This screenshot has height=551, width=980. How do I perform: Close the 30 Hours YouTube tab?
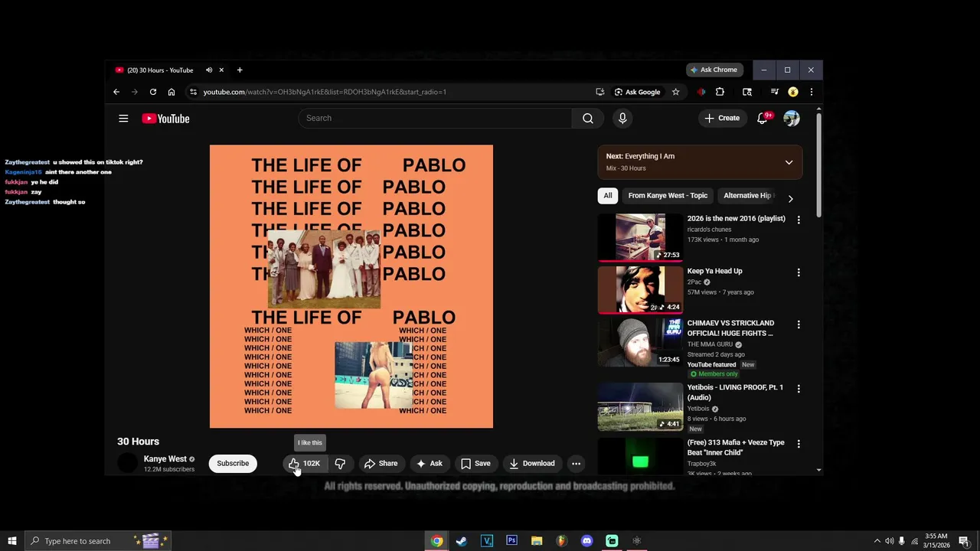pyautogui.click(x=221, y=70)
